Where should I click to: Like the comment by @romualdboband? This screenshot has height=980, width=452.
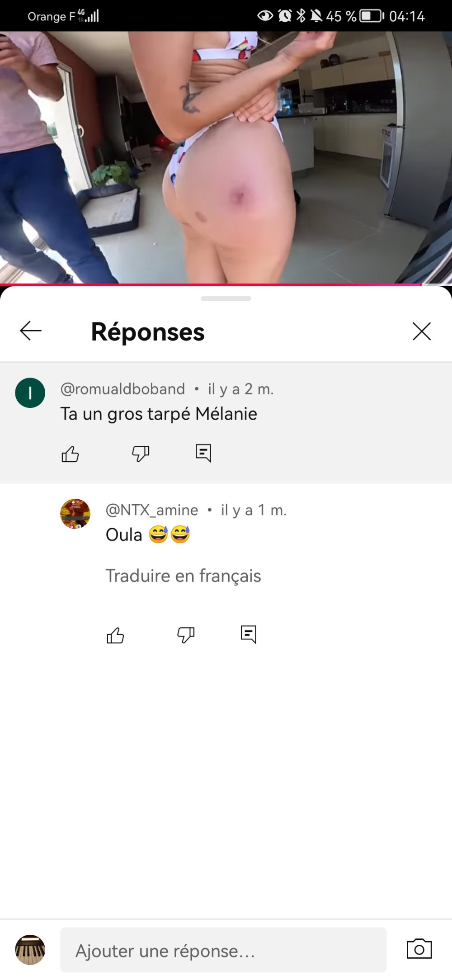click(x=70, y=454)
